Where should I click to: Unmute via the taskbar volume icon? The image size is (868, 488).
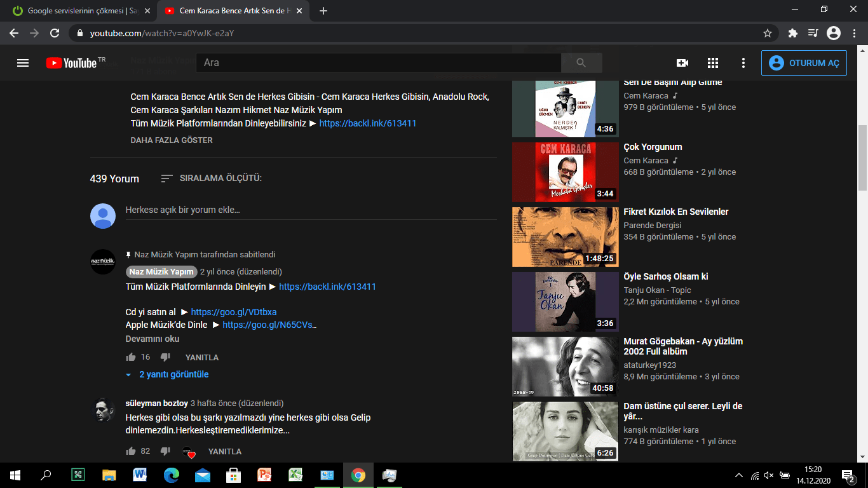(769, 475)
